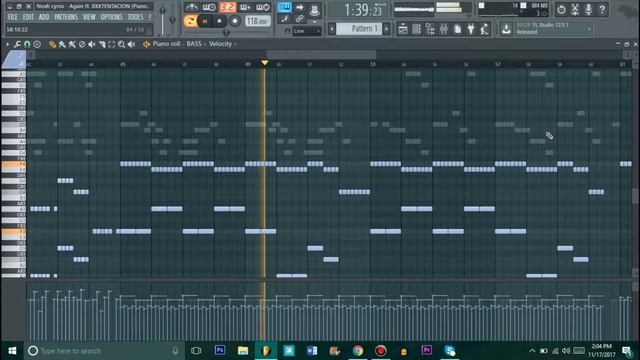Click the highlighted F4 piano key
This screenshot has width=640, height=360.
click(13, 164)
